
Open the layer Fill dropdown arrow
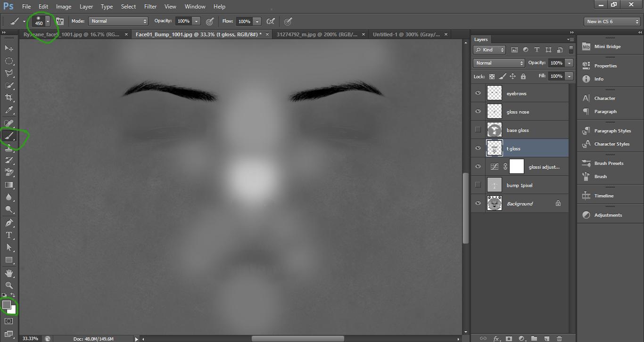pos(569,76)
